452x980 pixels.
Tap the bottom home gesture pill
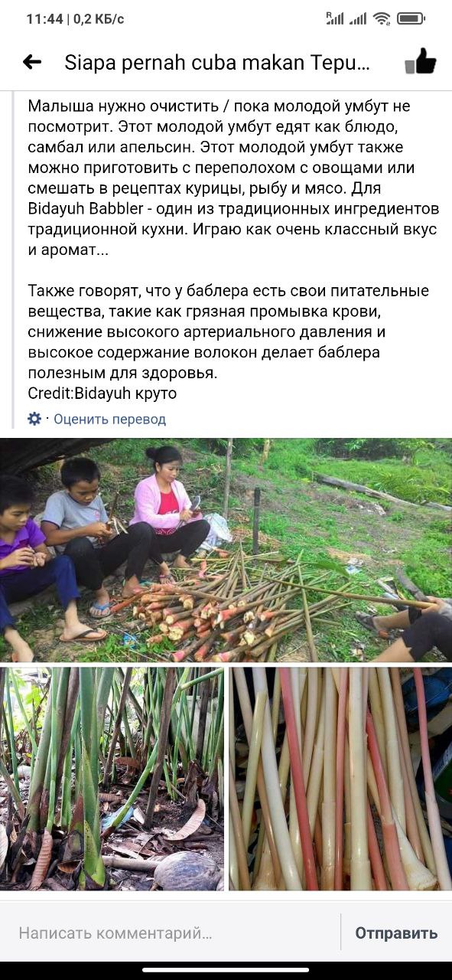[226, 970]
